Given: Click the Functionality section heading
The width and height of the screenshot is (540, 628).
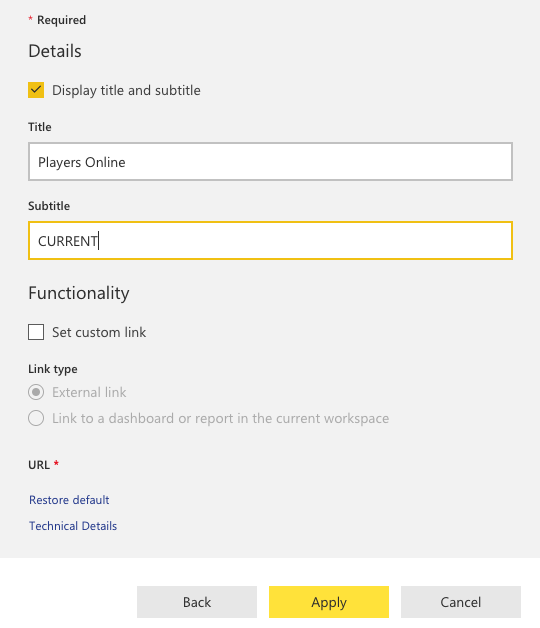Looking at the screenshot, I should (79, 293).
